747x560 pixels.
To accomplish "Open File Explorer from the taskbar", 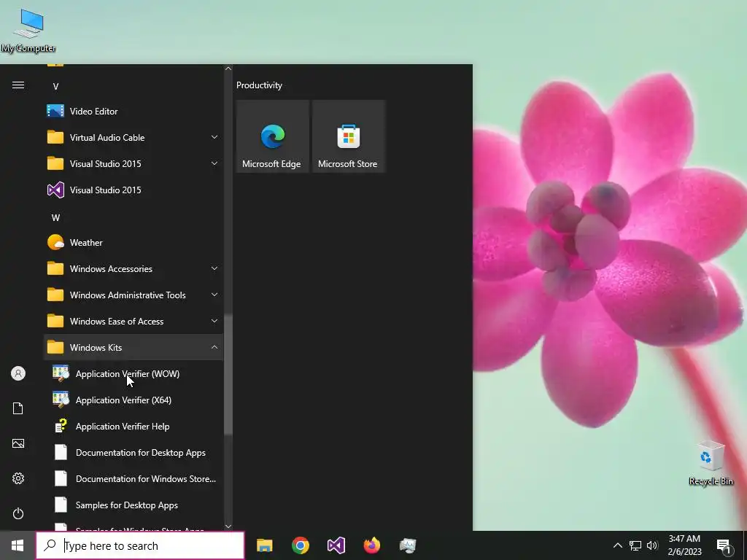I will [264, 545].
